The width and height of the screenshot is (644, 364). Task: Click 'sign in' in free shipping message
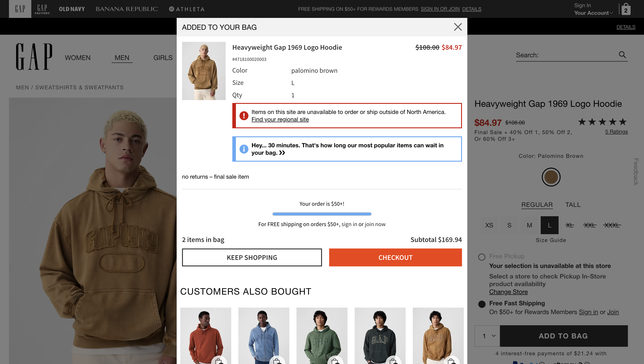click(349, 224)
